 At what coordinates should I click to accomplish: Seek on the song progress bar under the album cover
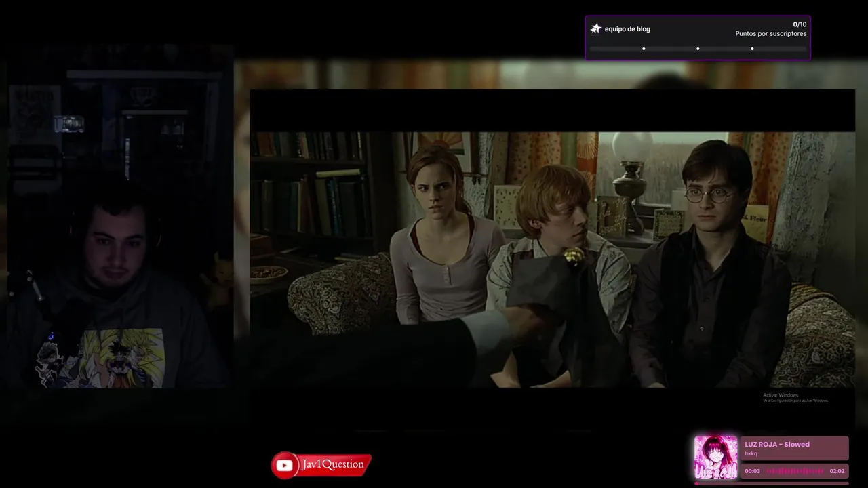(771, 483)
